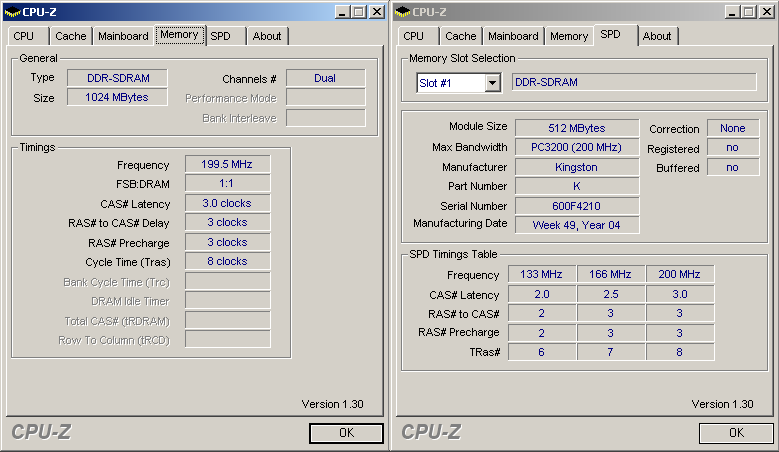779x452 pixels.
Task: Select Mainboard tab in the Slot Selection window
Action: 513,36
